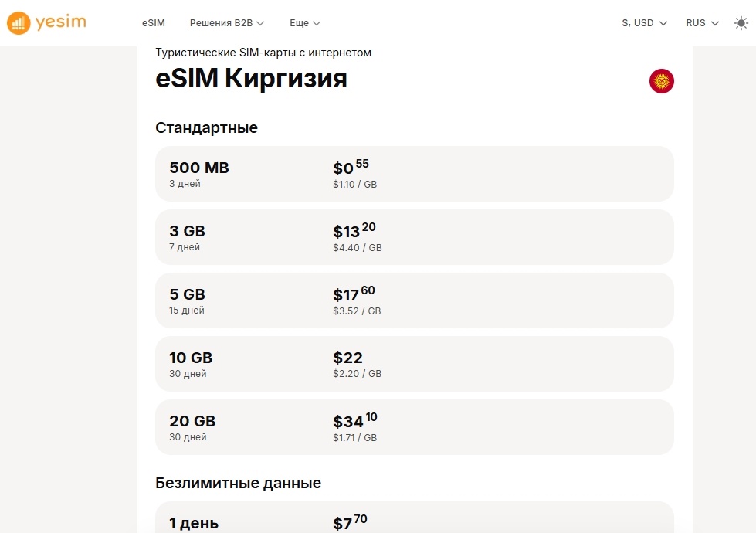Open the USD currency selector
Screen dimensions: 756x533
[643, 23]
